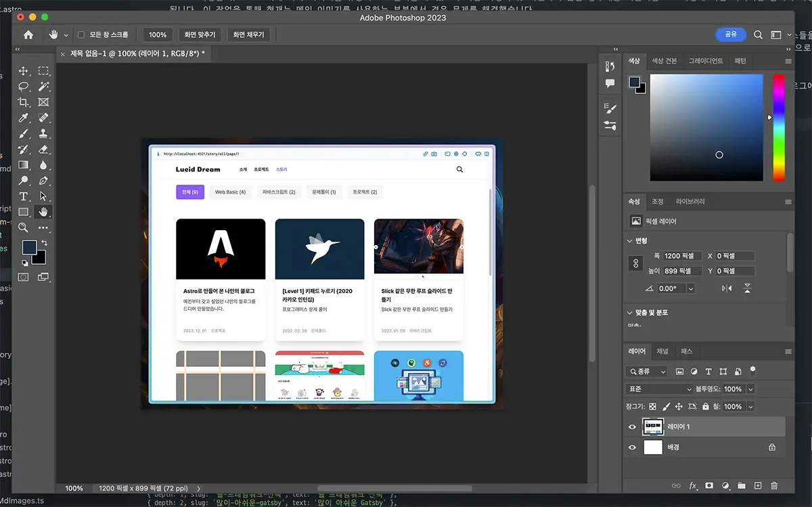Click the rainbow hue slider strip
This screenshot has height=507, width=812.
[x=779, y=127]
